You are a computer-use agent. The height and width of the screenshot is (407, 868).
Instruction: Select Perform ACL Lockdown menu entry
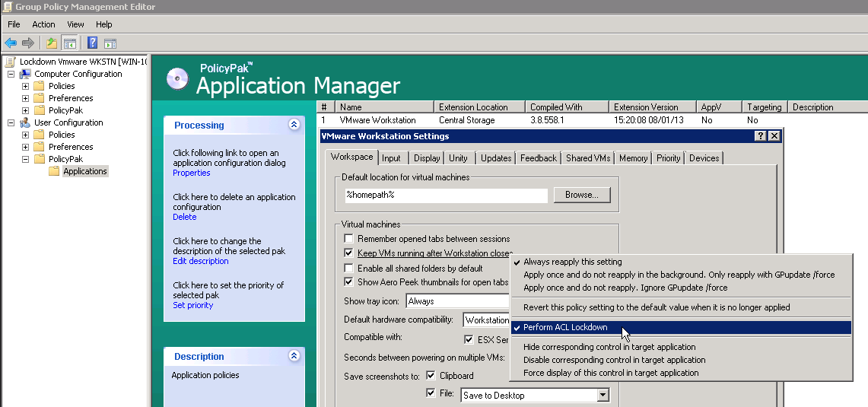point(565,327)
